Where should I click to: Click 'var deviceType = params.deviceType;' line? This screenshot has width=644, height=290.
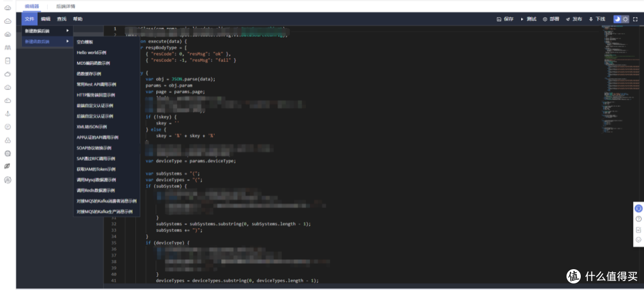191,161
